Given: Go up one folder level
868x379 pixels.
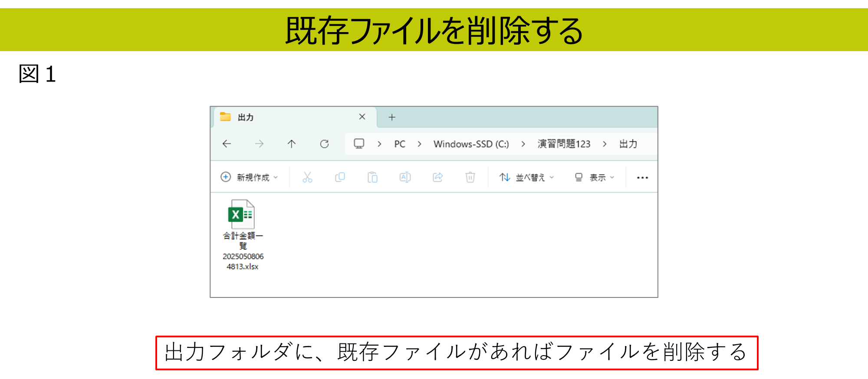Looking at the screenshot, I should click(x=292, y=144).
